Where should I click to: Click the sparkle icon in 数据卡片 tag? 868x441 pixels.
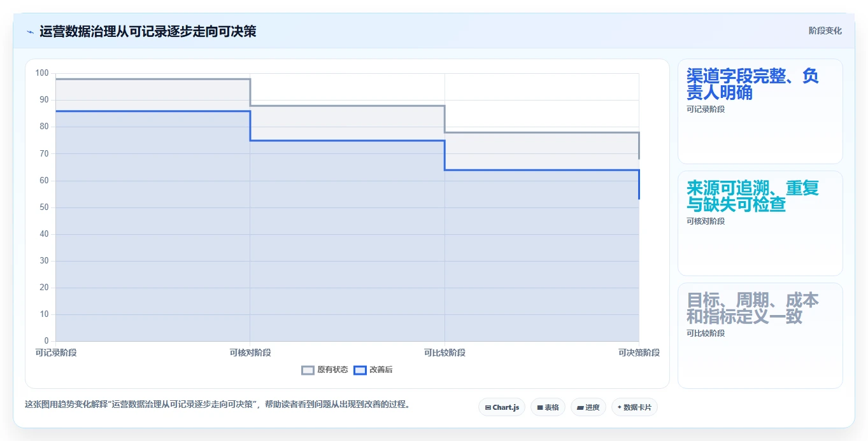(619, 407)
